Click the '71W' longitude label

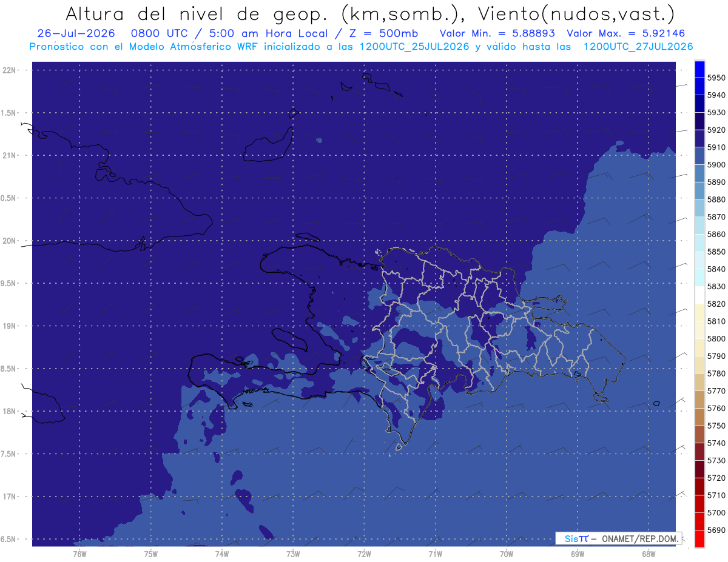(435, 554)
